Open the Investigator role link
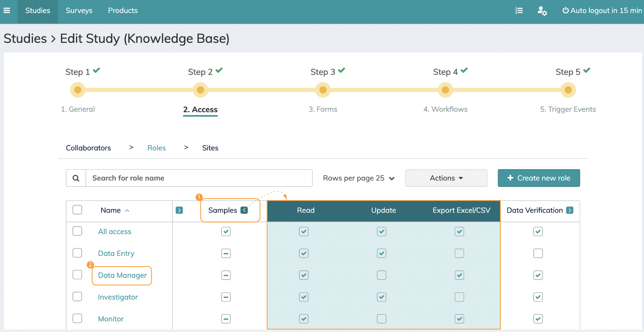This screenshot has height=332, width=644. (x=118, y=297)
